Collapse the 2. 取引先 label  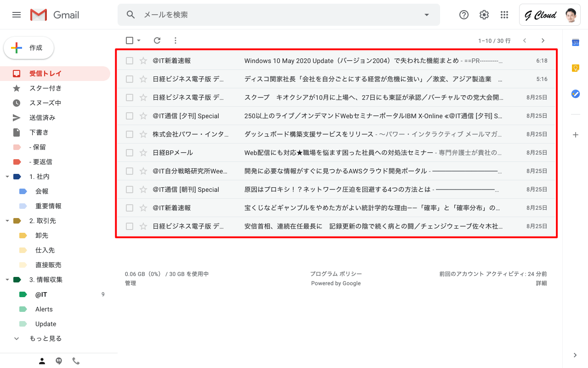click(7, 221)
